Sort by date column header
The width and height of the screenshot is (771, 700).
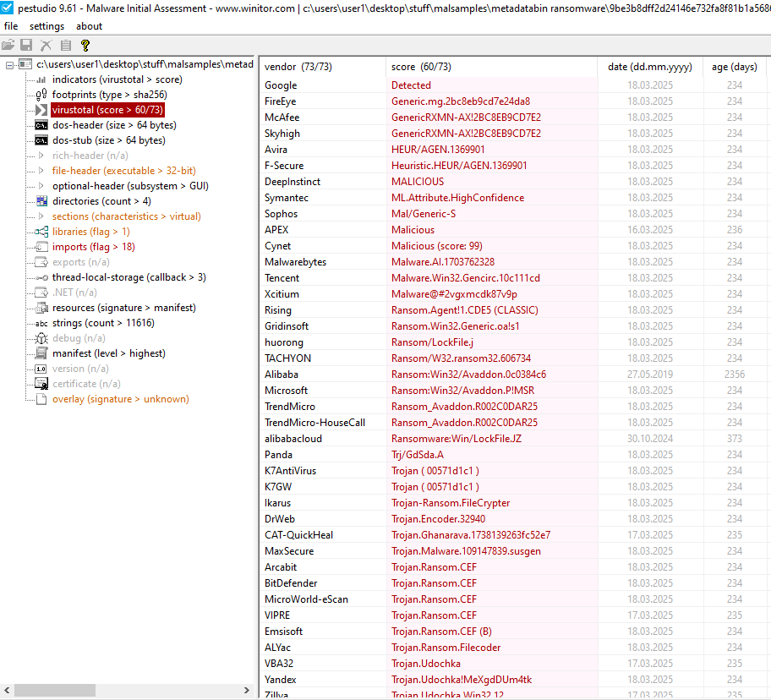tap(650, 67)
